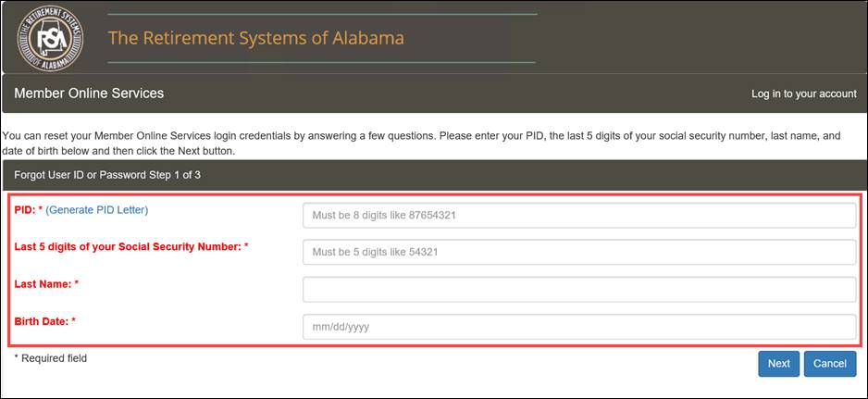Click the Last Name label
The image size is (868, 399).
(x=43, y=283)
